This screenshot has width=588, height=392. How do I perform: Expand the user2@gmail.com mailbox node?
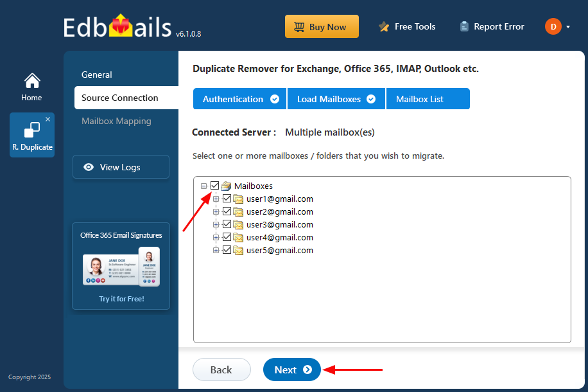pos(216,211)
